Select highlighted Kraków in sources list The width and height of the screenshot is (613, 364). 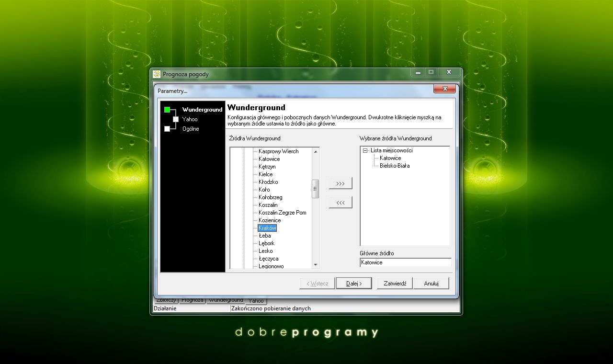coord(267,228)
